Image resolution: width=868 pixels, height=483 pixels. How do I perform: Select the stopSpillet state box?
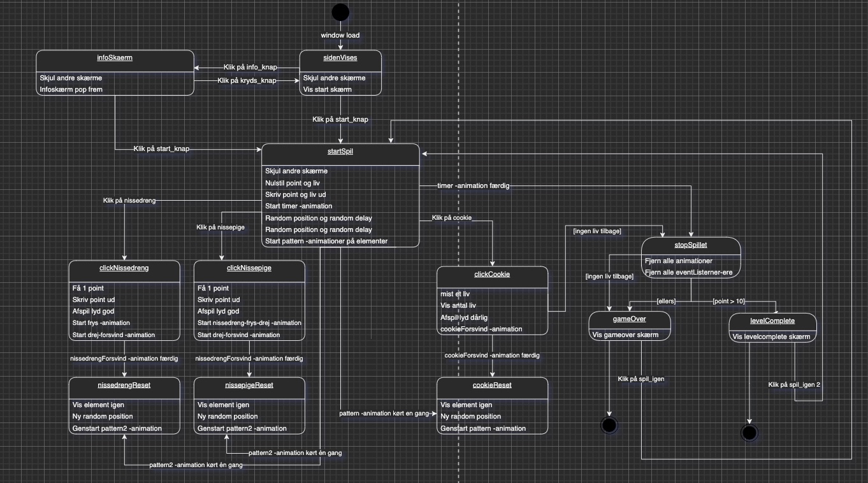[691, 258]
